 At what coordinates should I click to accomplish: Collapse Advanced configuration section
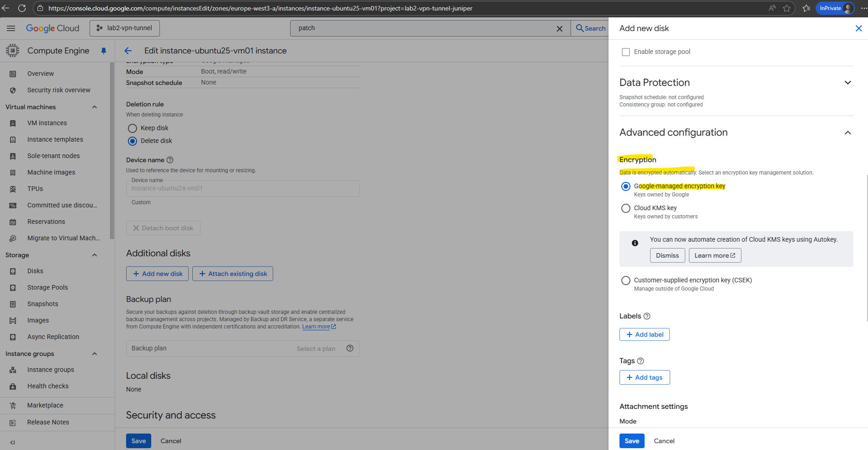[x=848, y=132]
